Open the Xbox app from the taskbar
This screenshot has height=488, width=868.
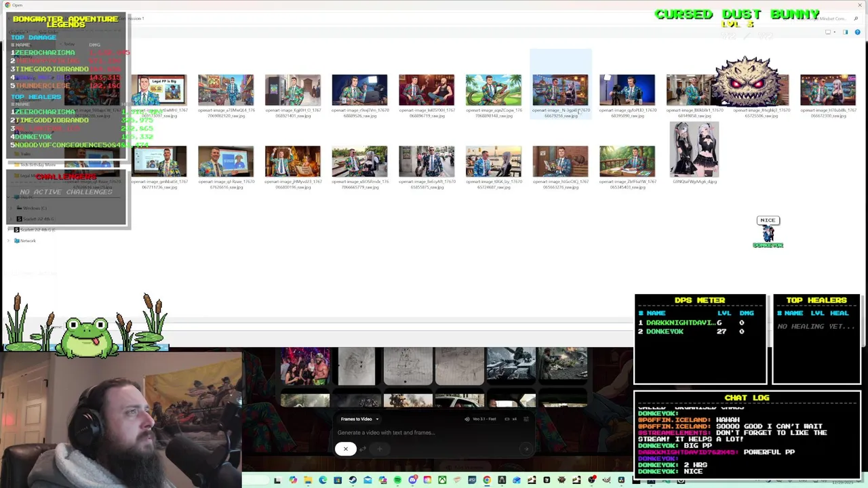coord(442,481)
